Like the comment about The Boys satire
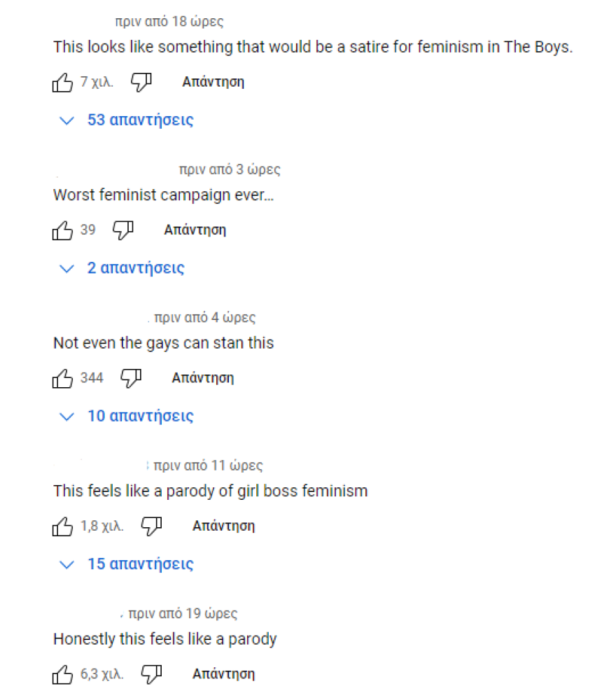Viewport: 616px width, 698px height. (63, 83)
